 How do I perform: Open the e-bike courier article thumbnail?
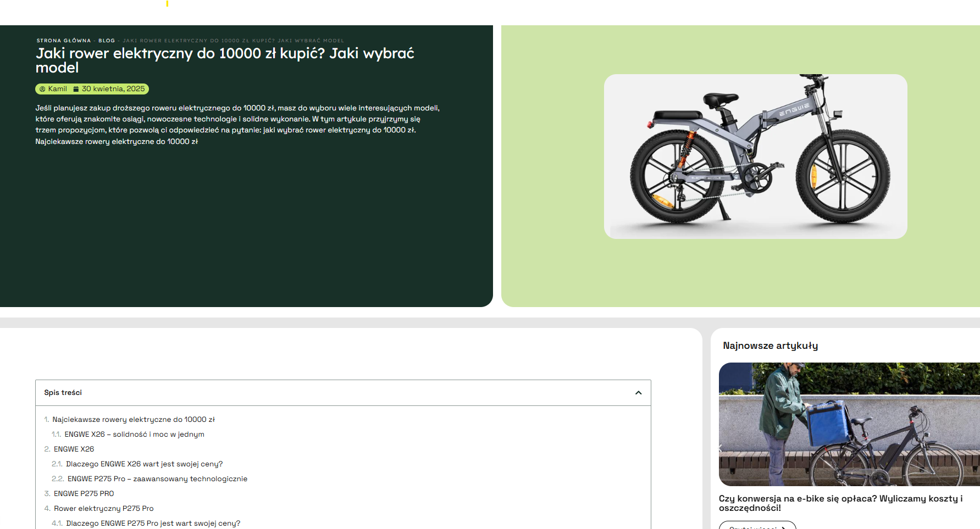tap(849, 424)
